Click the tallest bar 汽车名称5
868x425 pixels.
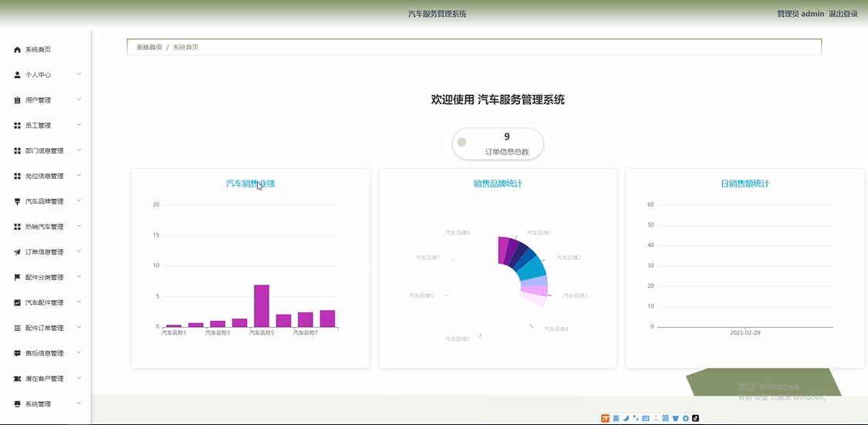(262, 306)
